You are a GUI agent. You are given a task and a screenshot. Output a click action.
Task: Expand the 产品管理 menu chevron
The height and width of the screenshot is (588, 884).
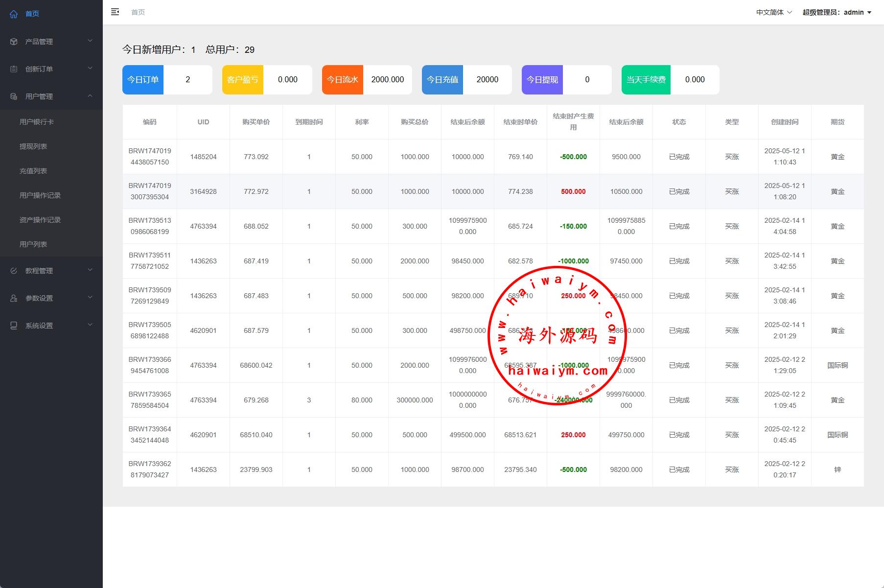point(90,41)
